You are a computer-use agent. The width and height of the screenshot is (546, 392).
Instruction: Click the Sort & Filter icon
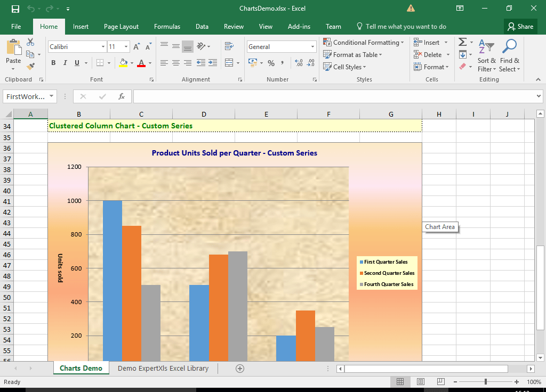(486, 56)
